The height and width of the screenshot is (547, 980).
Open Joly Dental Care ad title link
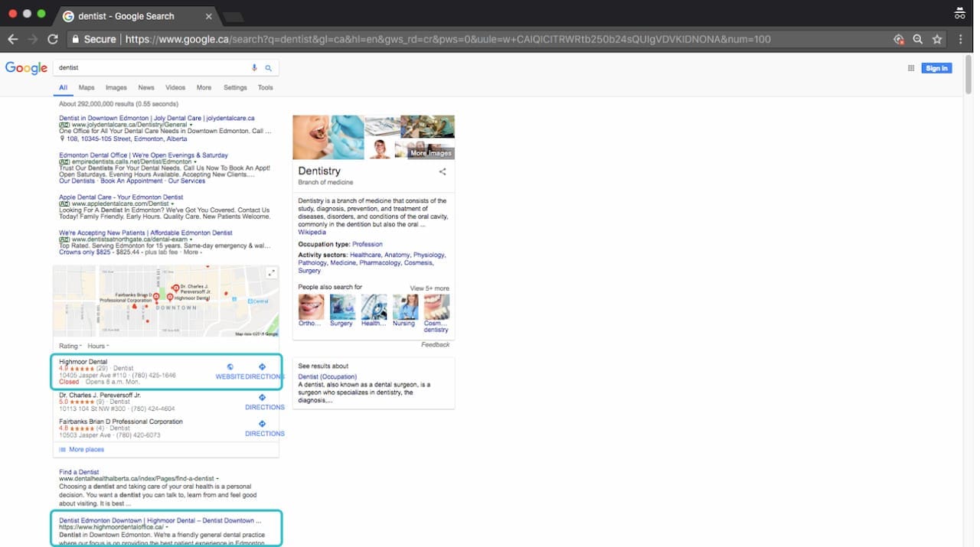pyautogui.click(x=157, y=119)
